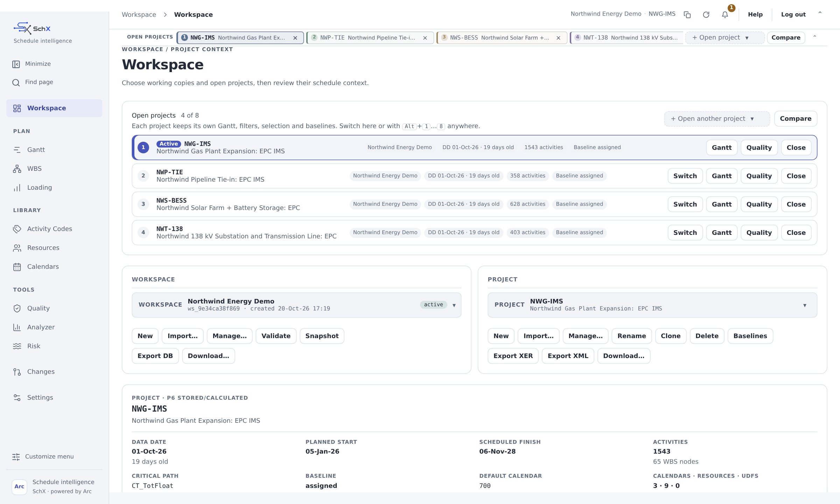Viewport: 840px width, 504px height.
Task: Expand the NWG-IMS project selector dropdown
Action: click(x=652, y=305)
